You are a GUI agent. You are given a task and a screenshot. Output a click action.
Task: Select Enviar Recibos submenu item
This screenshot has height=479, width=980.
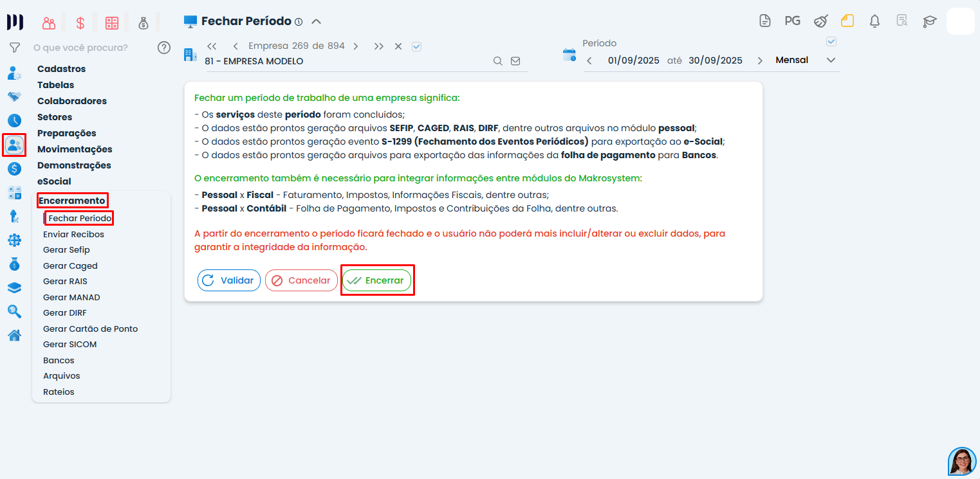[x=73, y=234]
